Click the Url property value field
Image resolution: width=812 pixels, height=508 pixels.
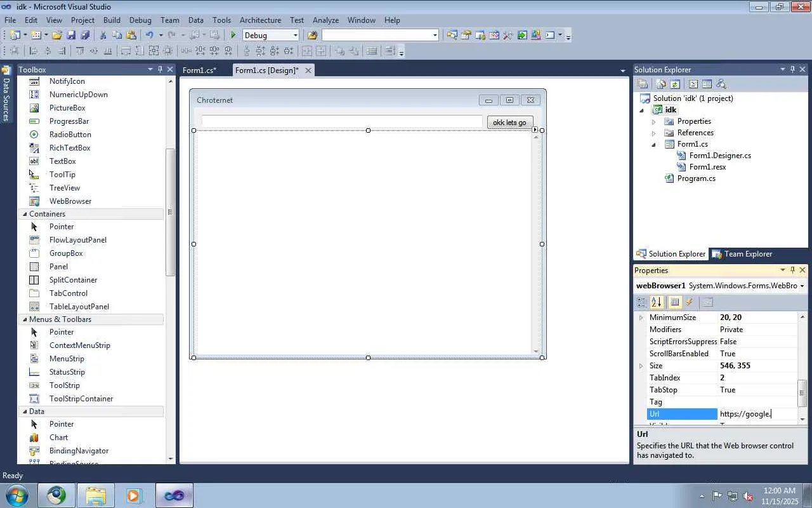tap(757, 414)
